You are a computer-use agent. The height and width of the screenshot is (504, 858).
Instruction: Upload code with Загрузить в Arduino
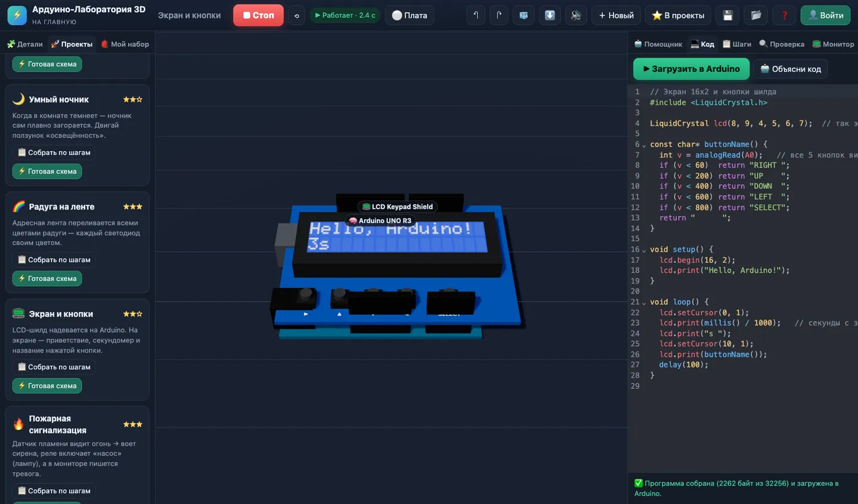tap(691, 69)
